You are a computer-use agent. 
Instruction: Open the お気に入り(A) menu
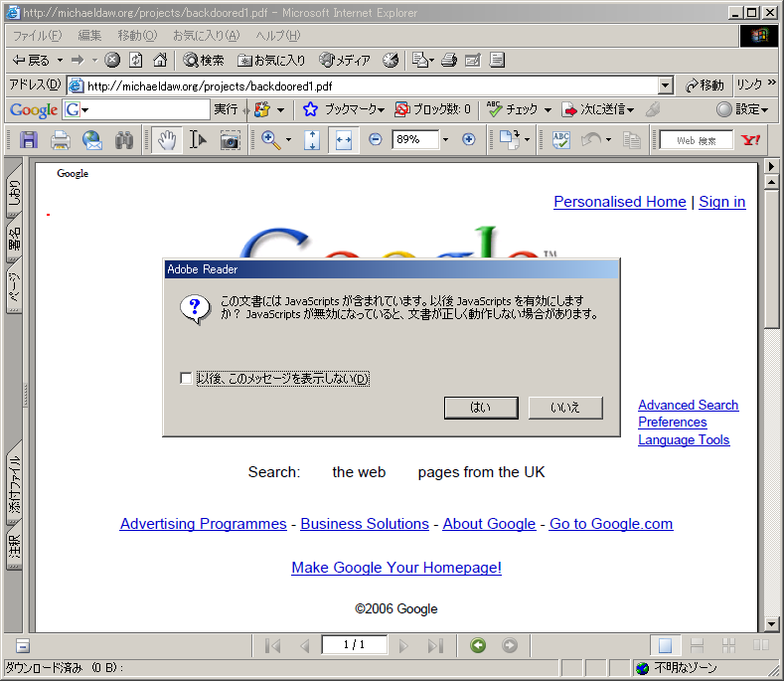206,36
